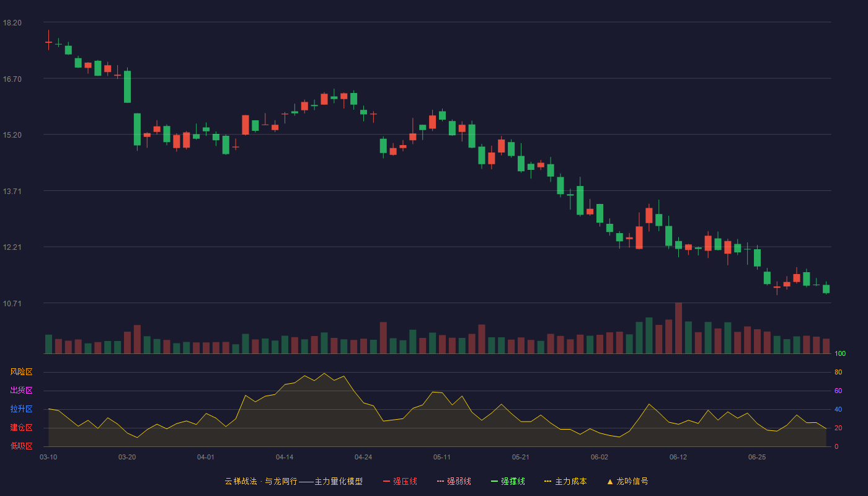Click the green dash icon beside 强撑线

[495, 481]
